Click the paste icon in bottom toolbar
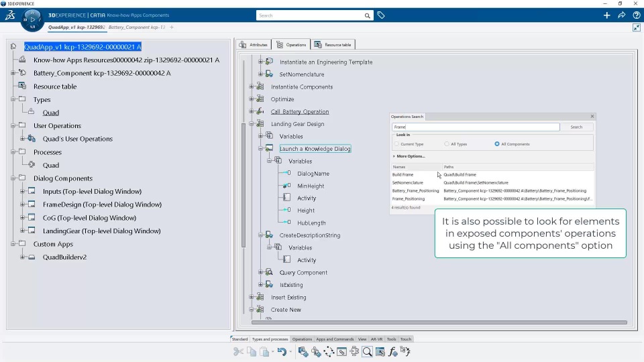 (x=264, y=352)
